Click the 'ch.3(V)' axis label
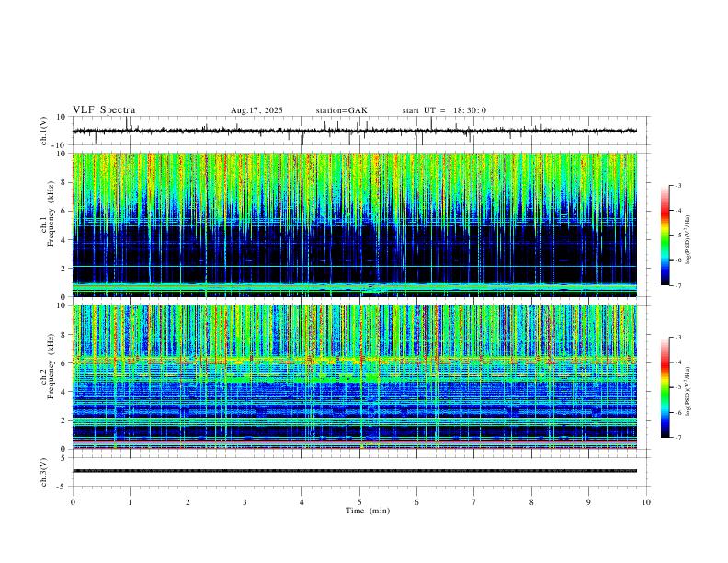728x563 pixels. (44, 472)
